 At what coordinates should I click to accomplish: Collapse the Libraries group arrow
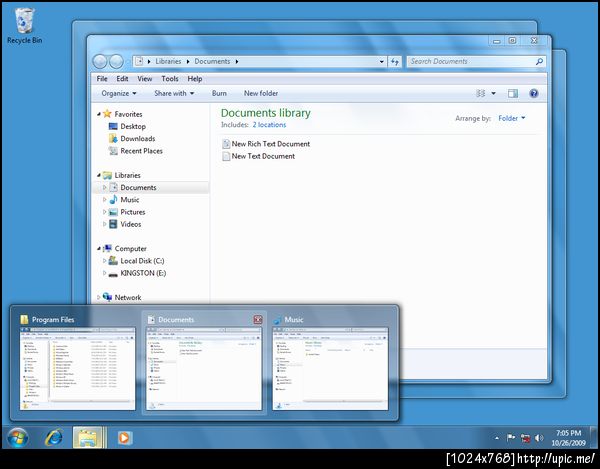point(99,175)
